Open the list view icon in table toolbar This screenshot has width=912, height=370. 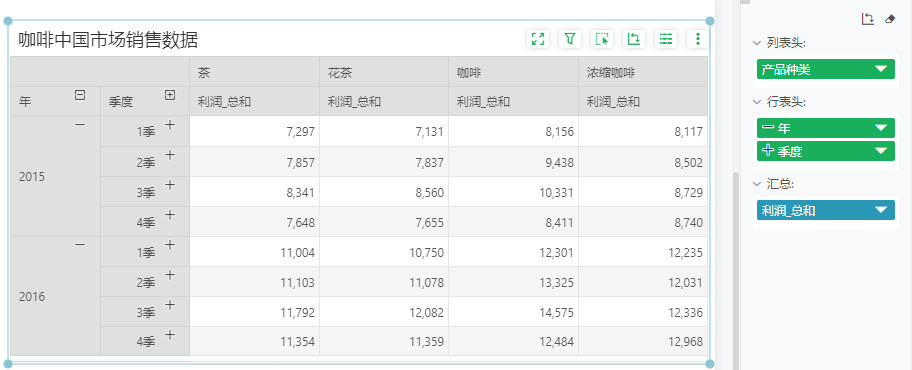[x=666, y=39]
